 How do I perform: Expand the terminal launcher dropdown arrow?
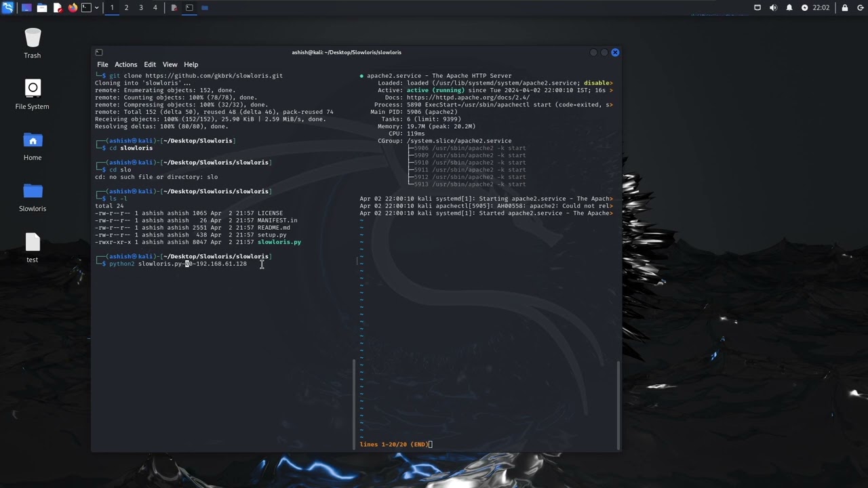[96, 7]
